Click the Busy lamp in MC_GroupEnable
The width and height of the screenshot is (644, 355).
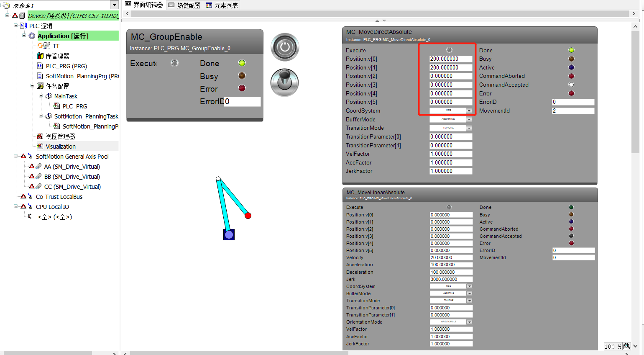tap(242, 76)
